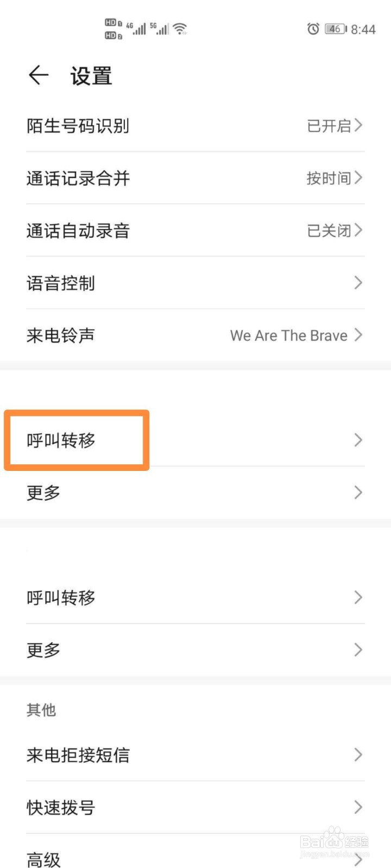
Task: Open 来电拒接短信 settings
Action: tap(78, 755)
